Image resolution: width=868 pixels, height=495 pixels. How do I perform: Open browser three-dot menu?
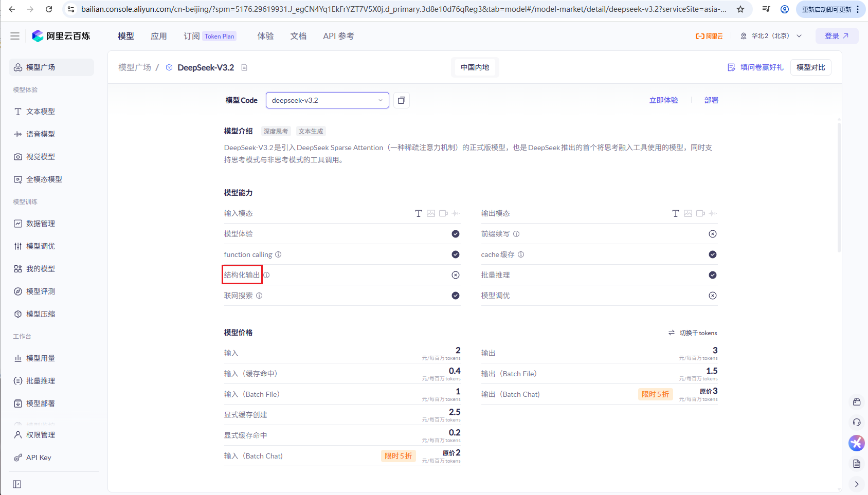click(858, 9)
